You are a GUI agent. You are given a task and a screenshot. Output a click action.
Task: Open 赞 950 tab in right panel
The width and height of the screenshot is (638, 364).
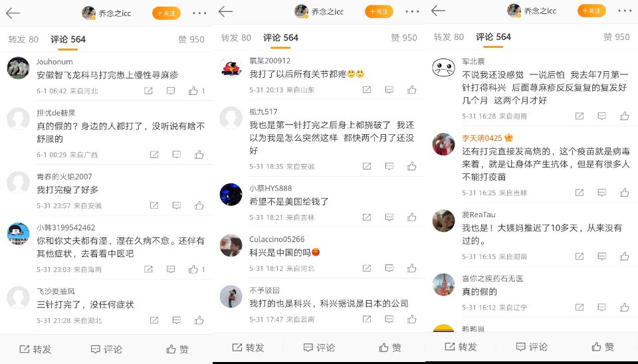pos(617,37)
